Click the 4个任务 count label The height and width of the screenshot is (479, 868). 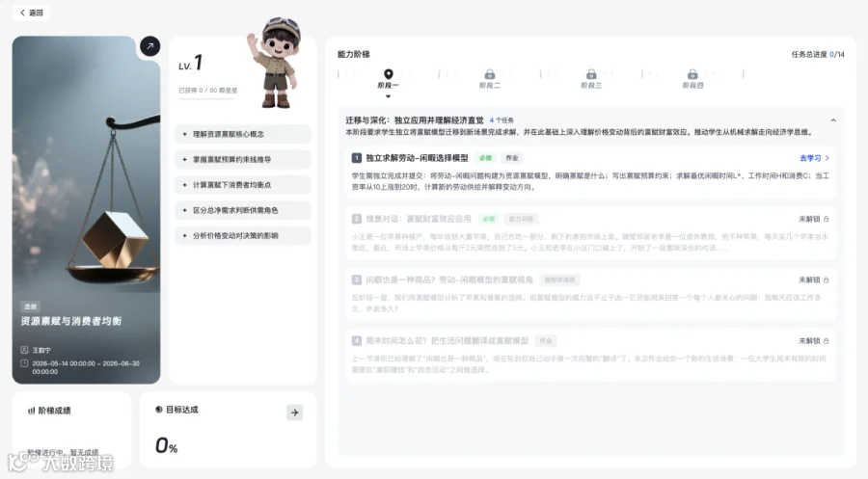point(502,120)
